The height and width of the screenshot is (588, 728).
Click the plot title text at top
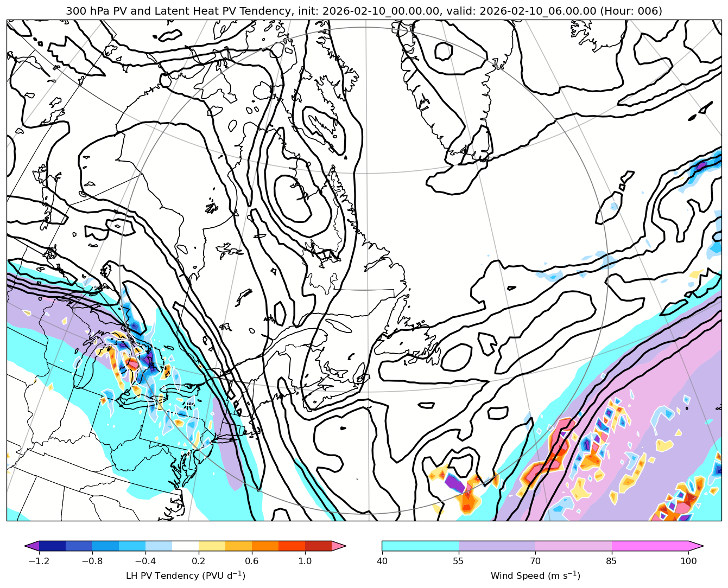click(x=364, y=11)
